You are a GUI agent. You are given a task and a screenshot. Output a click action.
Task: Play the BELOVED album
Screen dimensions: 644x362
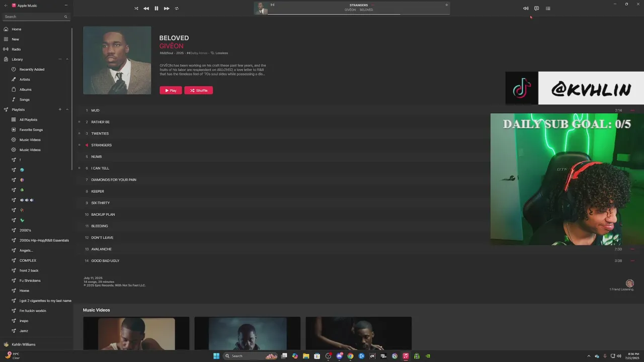[x=171, y=90]
